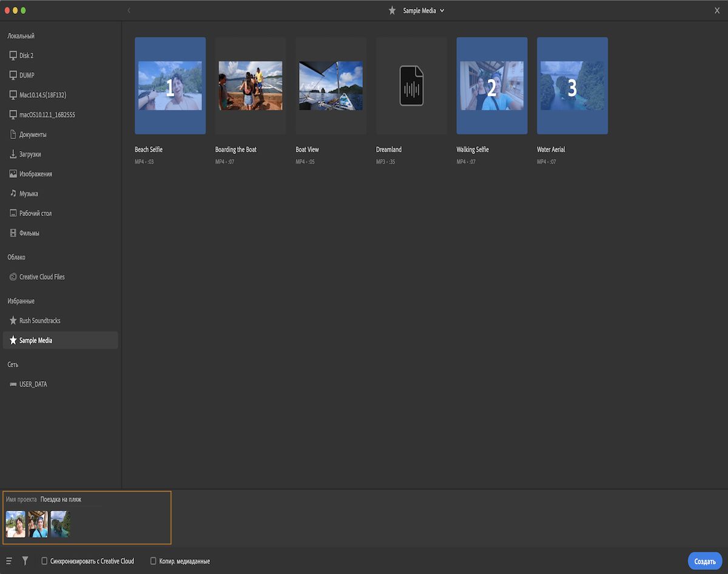Edit the project name field Поездка на пляж
Image resolution: width=728 pixels, height=574 pixels.
(71, 499)
